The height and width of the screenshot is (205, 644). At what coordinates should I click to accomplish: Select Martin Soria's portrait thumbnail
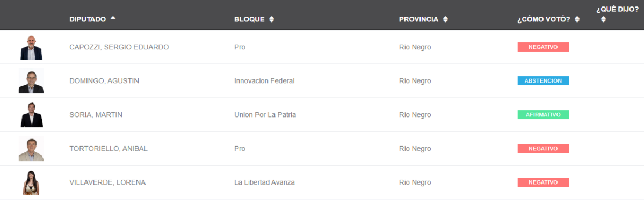pos(32,115)
